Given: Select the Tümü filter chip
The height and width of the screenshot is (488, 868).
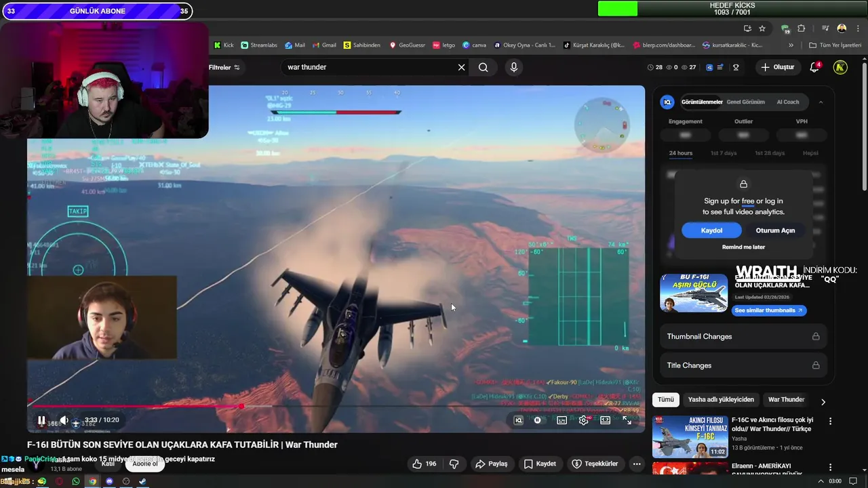Looking at the screenshot, I should click(666, 400).
